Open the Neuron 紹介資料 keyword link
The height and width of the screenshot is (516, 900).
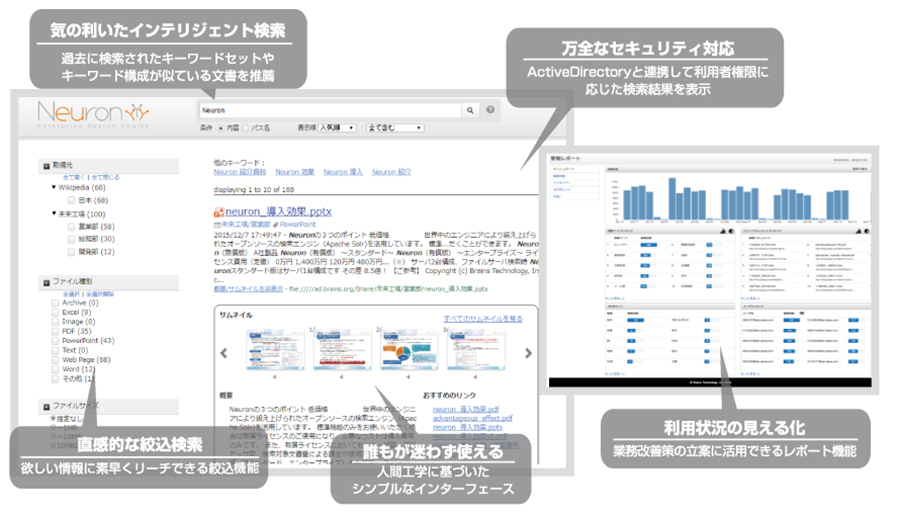pyautogui.click(x=239, y=172)
